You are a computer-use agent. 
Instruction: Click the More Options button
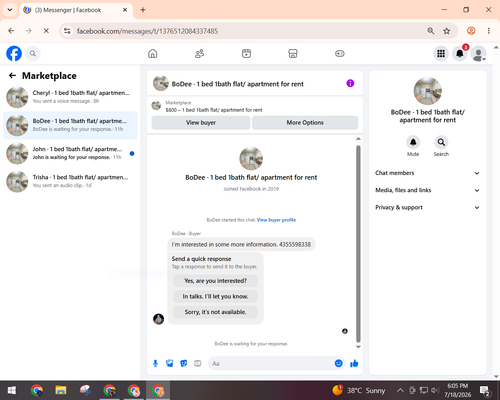pyautogui.click(x=305, y=123)
